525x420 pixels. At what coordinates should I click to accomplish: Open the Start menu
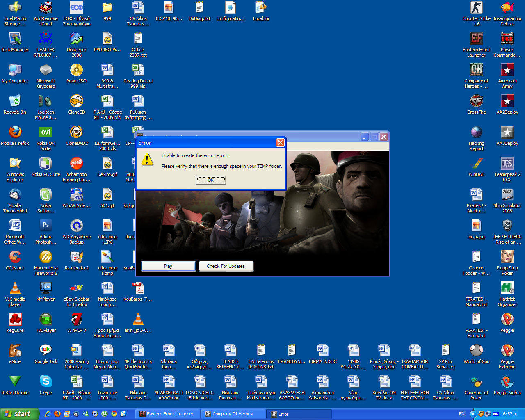(x=20, y=414)
